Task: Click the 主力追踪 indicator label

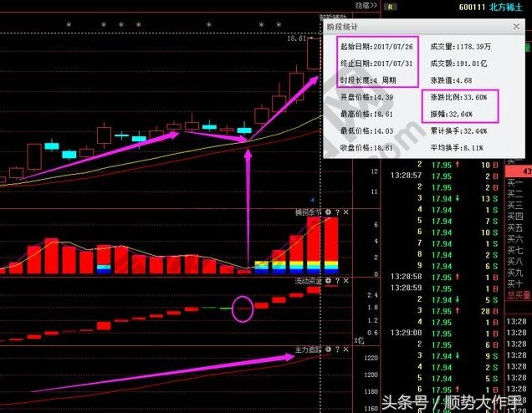Action: click(308, 349)
